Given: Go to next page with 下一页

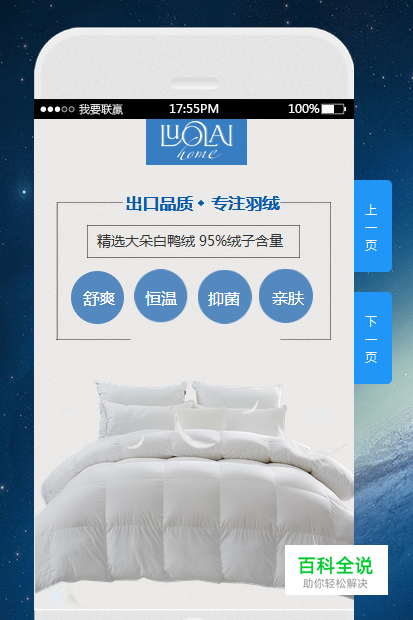Looking at the screenshot, I should click(373, 338).
